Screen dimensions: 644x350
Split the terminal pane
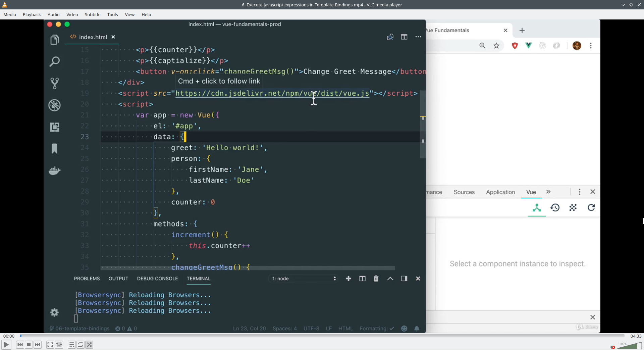click(x=362, y=279)
